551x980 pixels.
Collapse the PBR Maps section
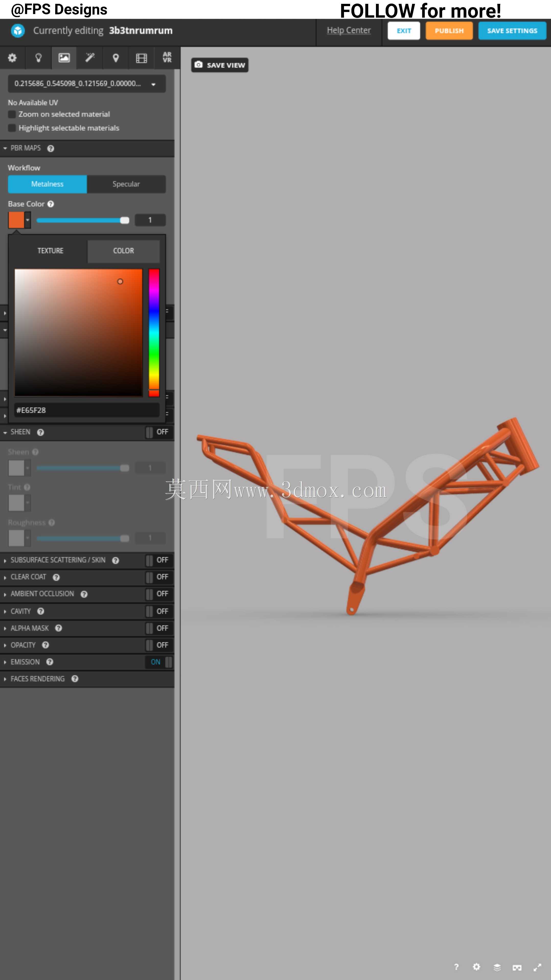click(5, 148)
